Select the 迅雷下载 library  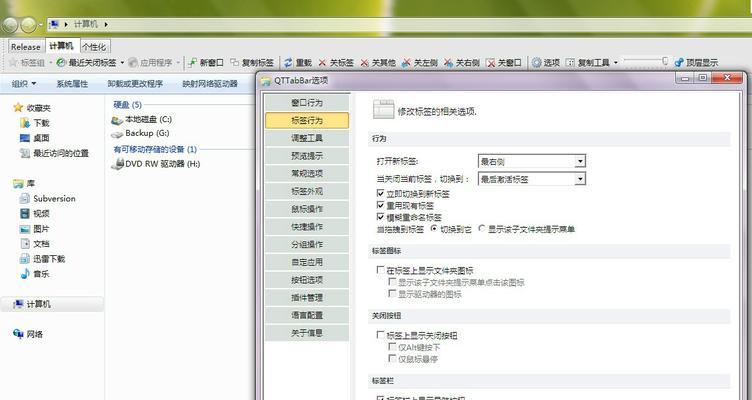[42, 259]
